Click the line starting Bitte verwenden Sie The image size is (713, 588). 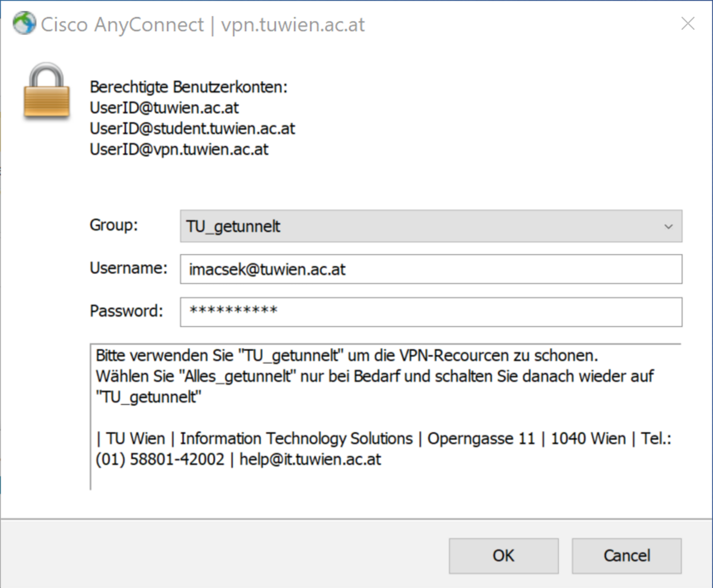coord(347,355)
